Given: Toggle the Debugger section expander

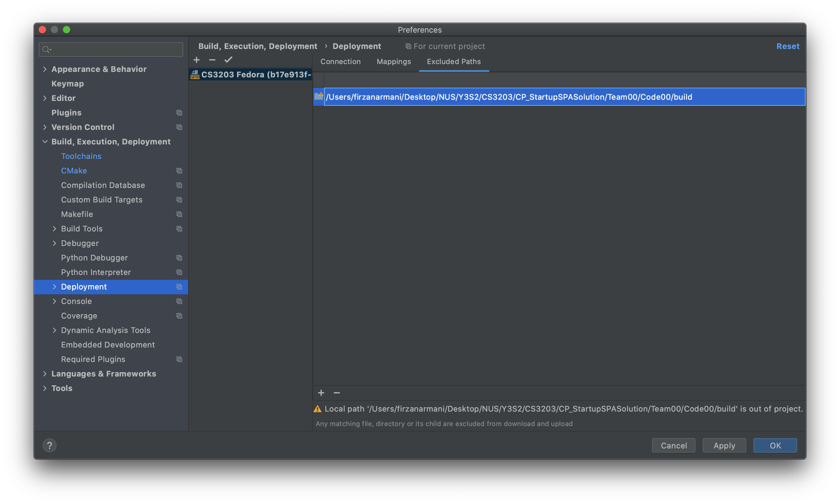Looking at the screenshot, I should (54, 243).
